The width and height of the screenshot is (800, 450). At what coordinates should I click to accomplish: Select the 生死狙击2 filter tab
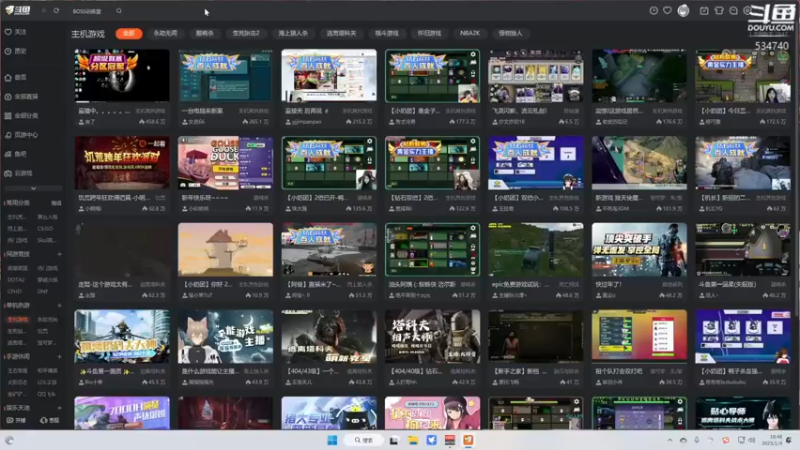click(x=246, y=33)
